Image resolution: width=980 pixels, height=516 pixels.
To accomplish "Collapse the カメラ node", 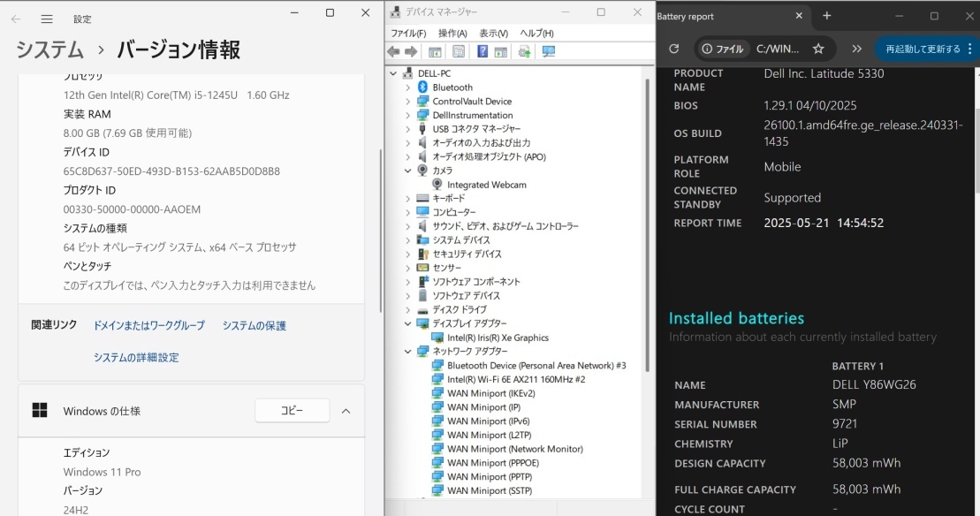I will pos(408,171).
